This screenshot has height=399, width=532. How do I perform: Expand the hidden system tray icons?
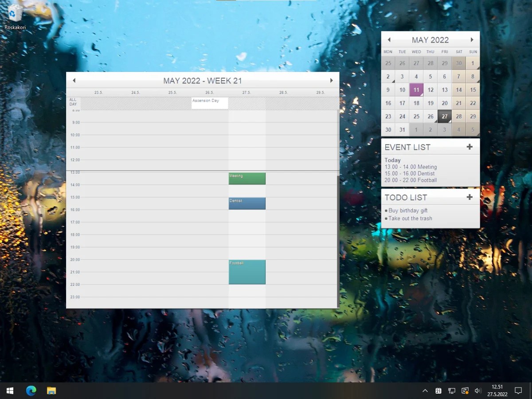[x=425, y=391]
